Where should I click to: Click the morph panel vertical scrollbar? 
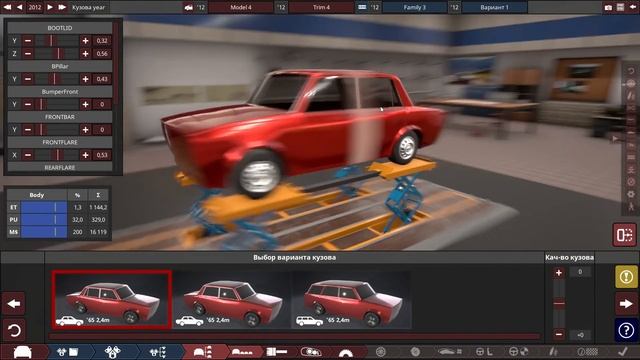coord(116,62)
